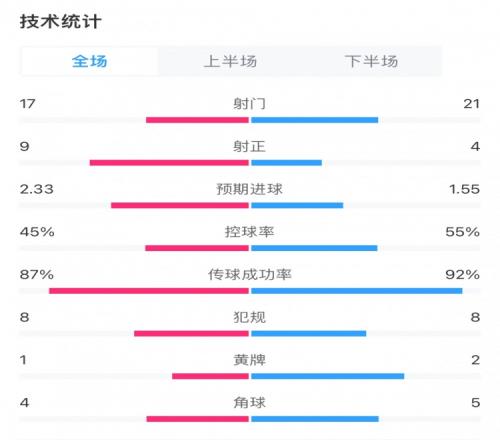Click the red 预期进球 bar

point(180,205)
